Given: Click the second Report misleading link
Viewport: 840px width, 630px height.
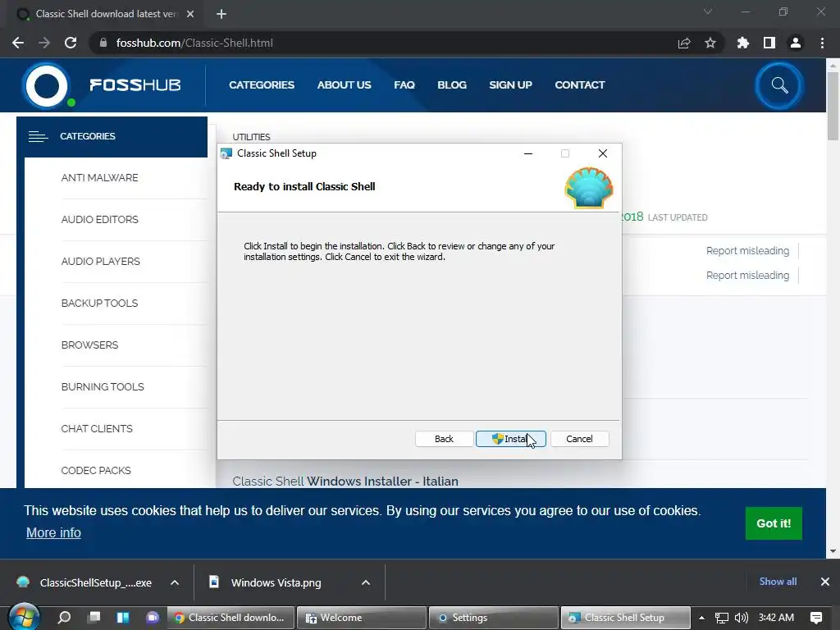Looking at the screenshot, I should pos(747,276).
